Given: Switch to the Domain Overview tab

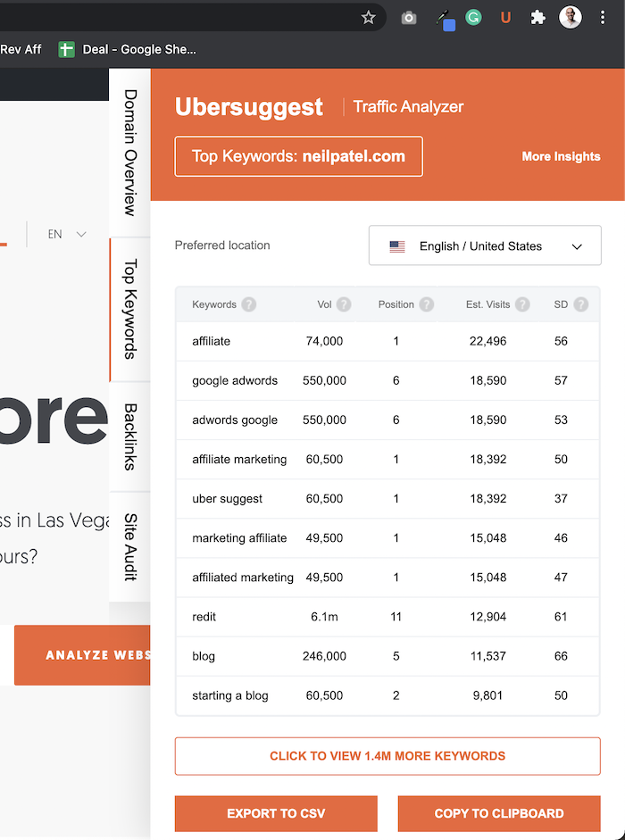Looking at the screenshot, I should click(129, 153).
